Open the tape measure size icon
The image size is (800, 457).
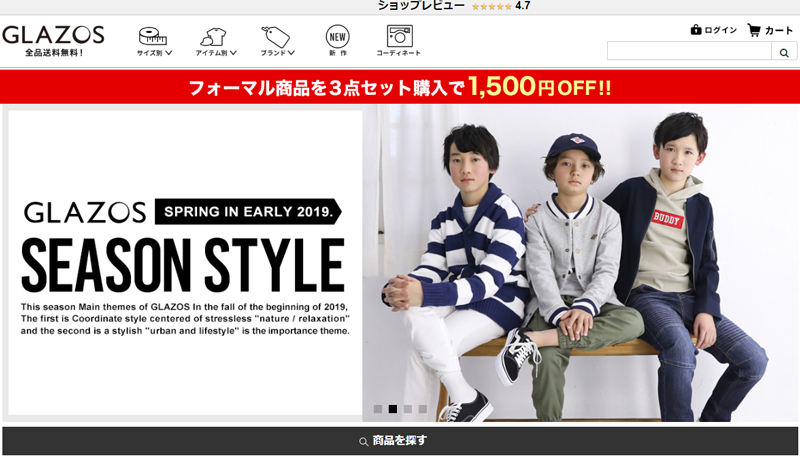pyautogui.click(x=153, y=36)
